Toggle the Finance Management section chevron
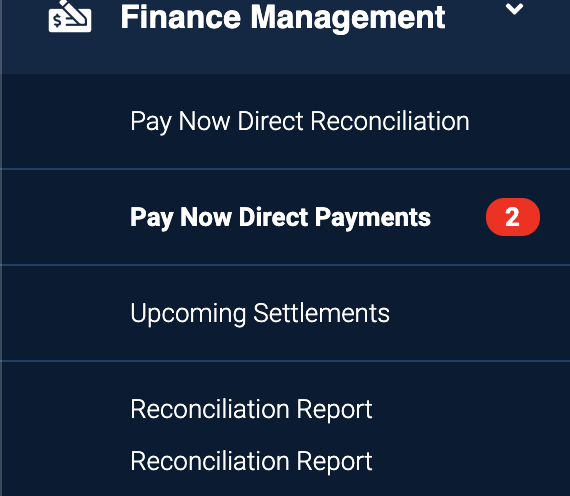The height and width of the screenshot is (496, 570). point(514,9)
